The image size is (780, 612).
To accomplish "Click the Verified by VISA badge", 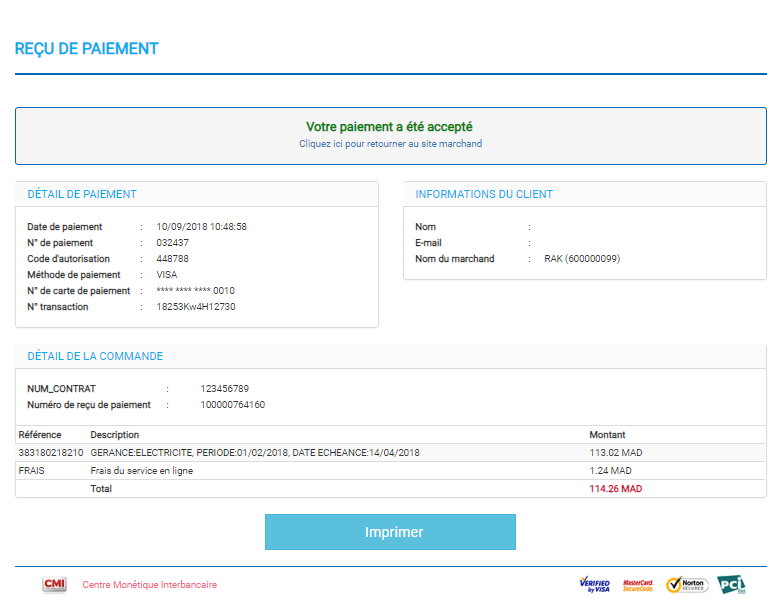I will click(x=594, y=585).
